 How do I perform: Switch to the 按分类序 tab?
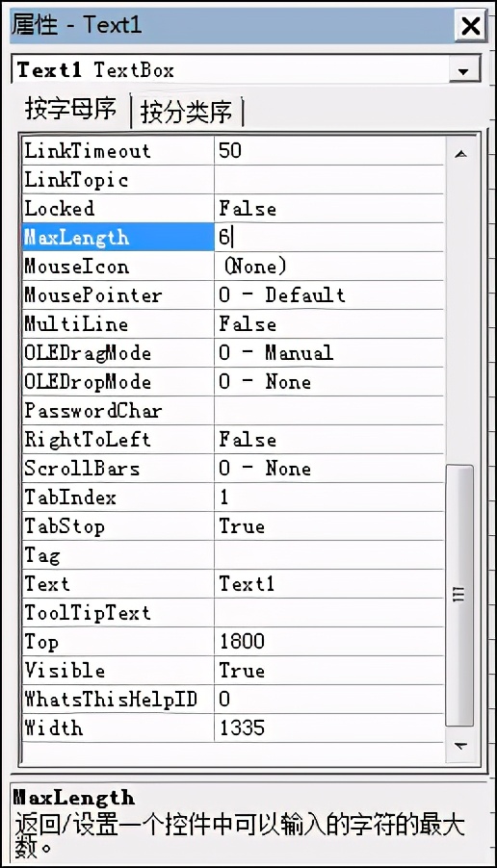point(186,112)
